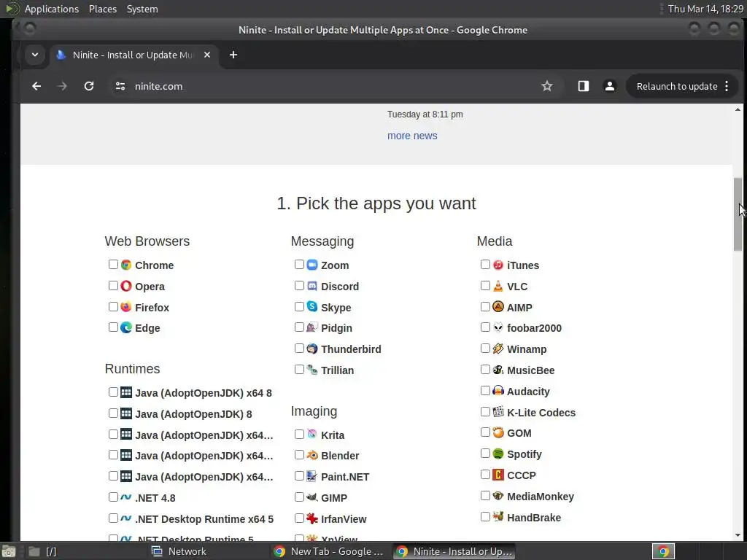Check the VLC checkbox
The height and width of the screenshot is (560, 747).
(x=485, y=285)
